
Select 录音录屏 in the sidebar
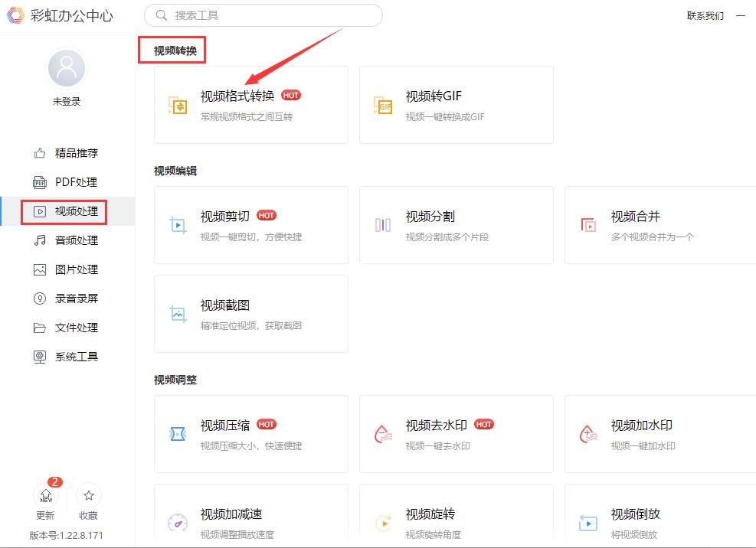(75, 298)
